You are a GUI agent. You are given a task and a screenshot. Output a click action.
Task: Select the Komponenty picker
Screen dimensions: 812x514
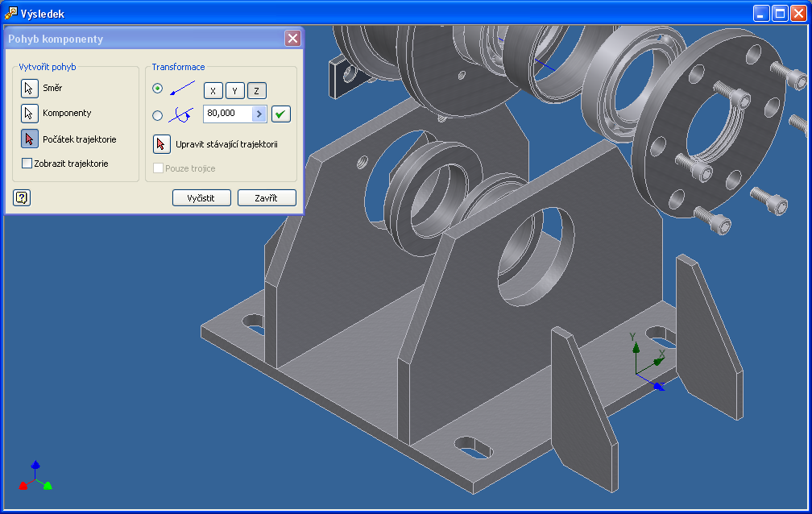click(30, 113)
